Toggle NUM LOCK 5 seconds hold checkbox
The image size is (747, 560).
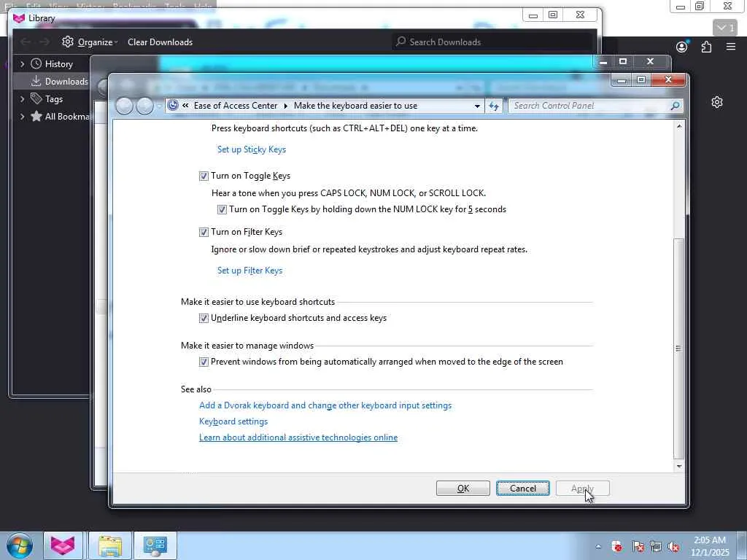click(222, 209)
